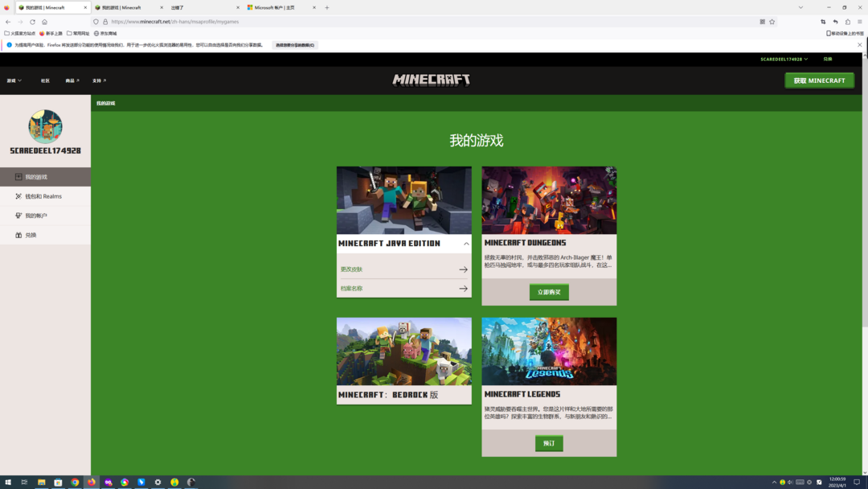868x489 pixels.
Task: Switch to the 出错了 tab
Action: 204,7
